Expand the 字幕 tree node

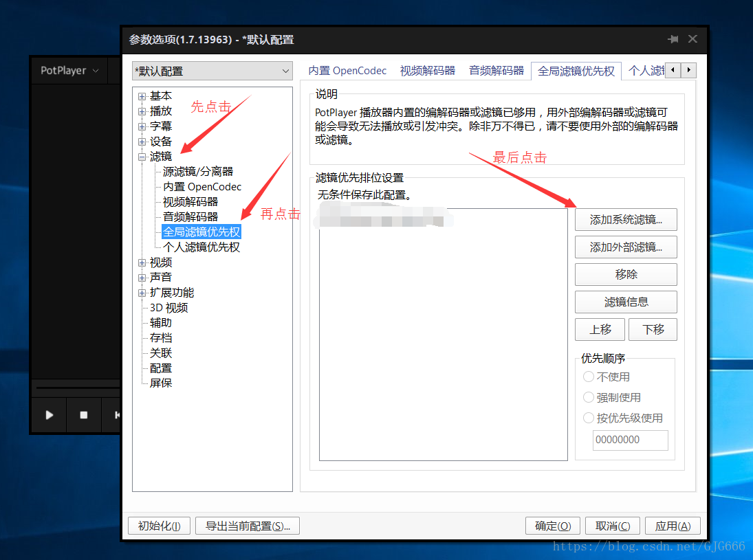[x=142, y=126]
